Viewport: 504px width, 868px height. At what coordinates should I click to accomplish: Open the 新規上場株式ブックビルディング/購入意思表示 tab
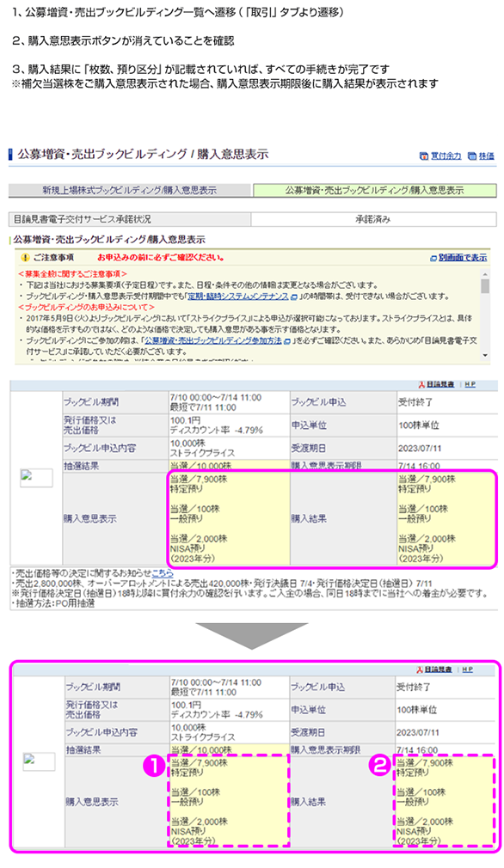130,191
